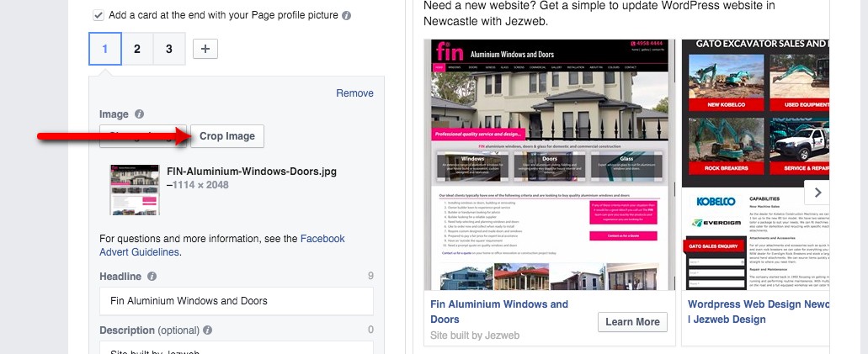Click the FIN-Aluminium-Windows-Doors.jpg thumbnail
The width and height of the screenshot is (868, 354).
coord(135,190)
